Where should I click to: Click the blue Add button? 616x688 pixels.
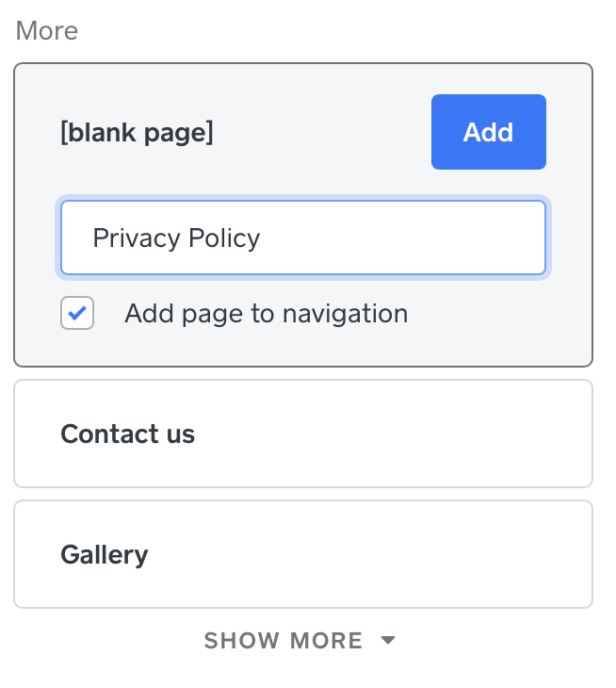[x=488, y=132]
